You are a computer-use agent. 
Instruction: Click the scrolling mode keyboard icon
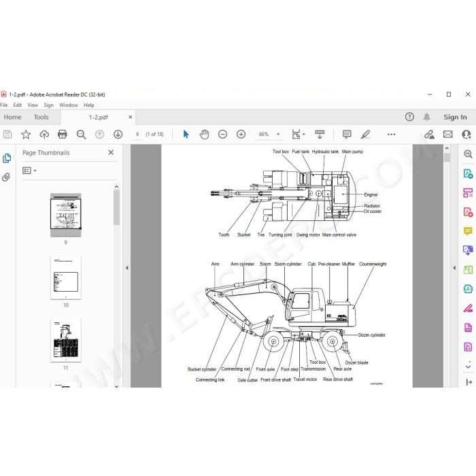tap(320, 134)
